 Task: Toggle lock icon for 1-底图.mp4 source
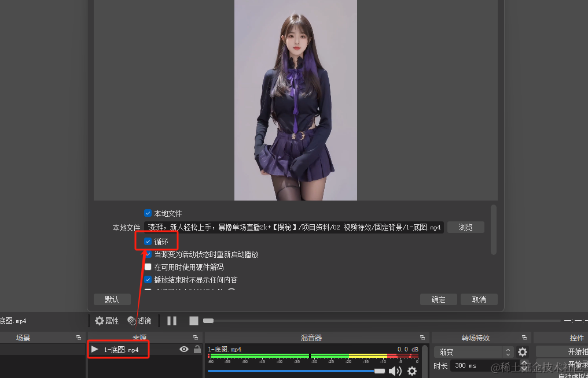pyautogui.click(x=197, y=349)
